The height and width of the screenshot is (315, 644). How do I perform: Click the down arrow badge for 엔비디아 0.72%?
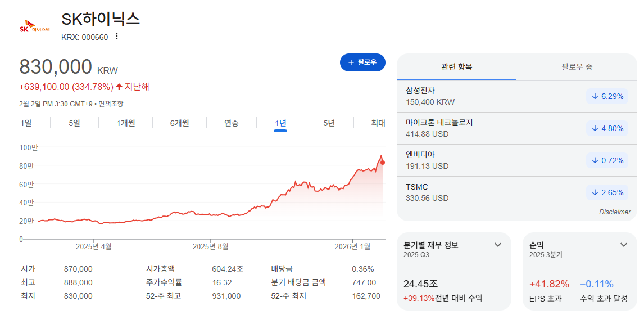tap(607, 160)
